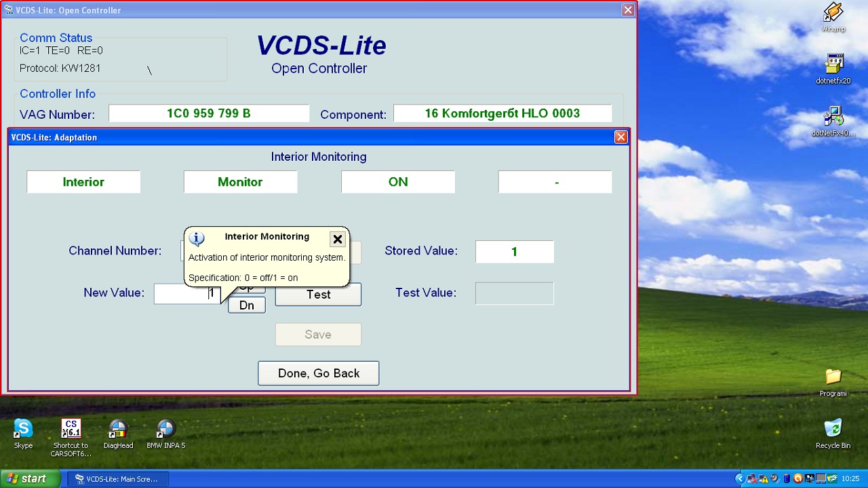Dismiss the Interior Monitoring tooltip balloon
The image size is (868, 488).
tap(337, 239)
